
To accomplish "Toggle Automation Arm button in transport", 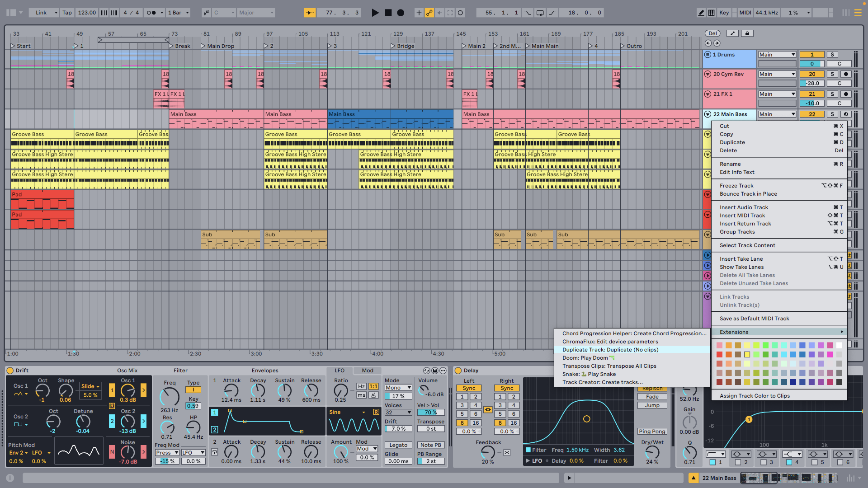I will [429, 13].
